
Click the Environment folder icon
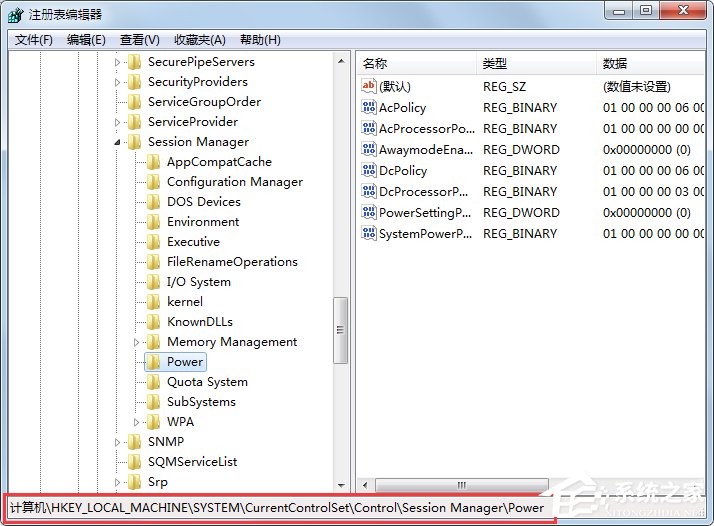(x=153, y=222)
